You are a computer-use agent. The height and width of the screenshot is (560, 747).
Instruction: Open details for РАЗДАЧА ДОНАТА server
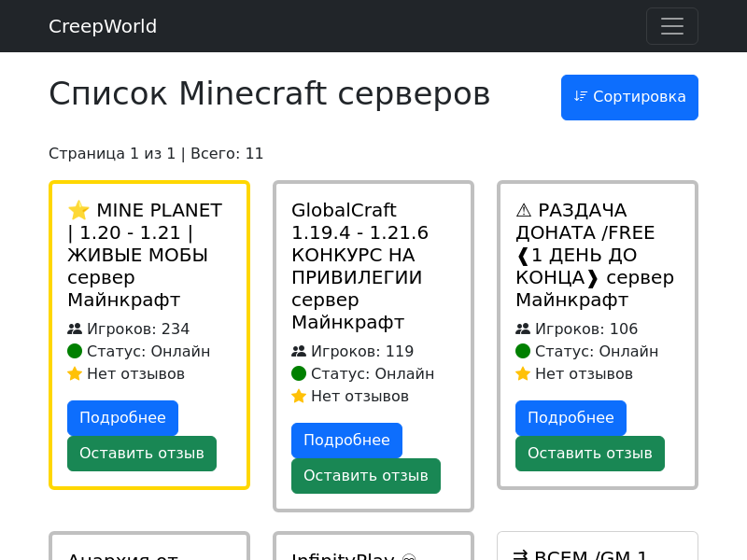click(571, 417)
